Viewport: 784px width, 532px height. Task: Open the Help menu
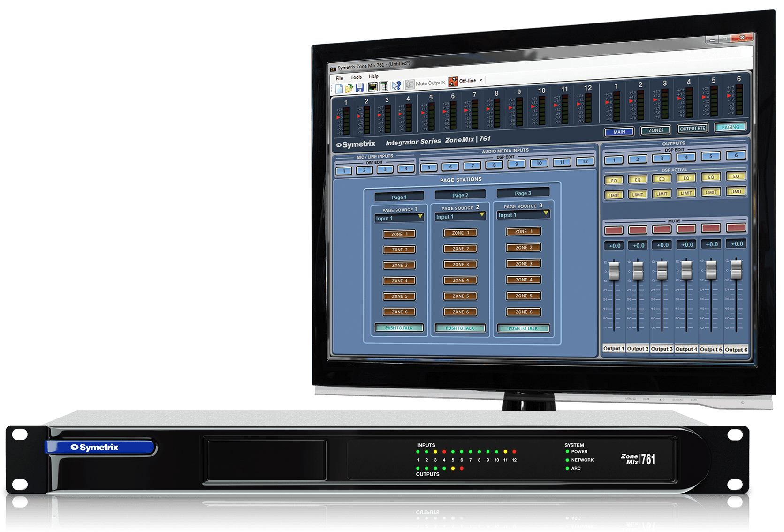[373, 76]
